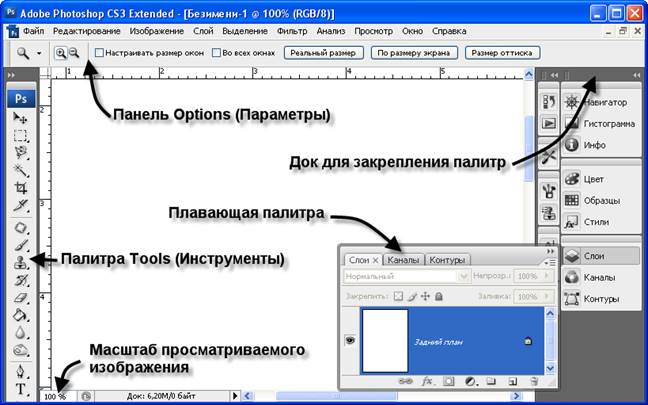Select the Healing Brush tool
This screenshot has width=648, height=405.
[20, 228]
